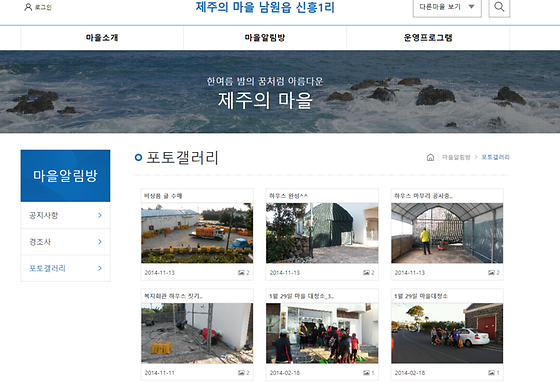Click image count icon on 하우스 마무리 공사중 card
The width and height of the screenshot is (560, 382).
click(x=491, y=272)
